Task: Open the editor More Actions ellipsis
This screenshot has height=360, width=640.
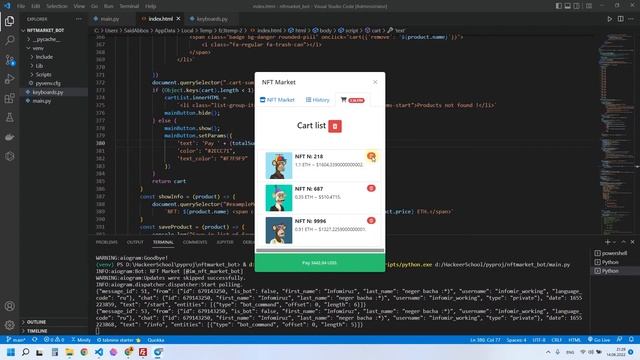Action: pyautogui.click(x=631, y=19)
